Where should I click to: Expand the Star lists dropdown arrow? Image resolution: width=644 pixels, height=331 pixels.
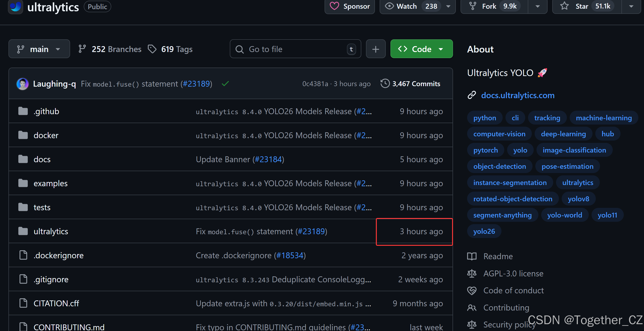point(631,6)
